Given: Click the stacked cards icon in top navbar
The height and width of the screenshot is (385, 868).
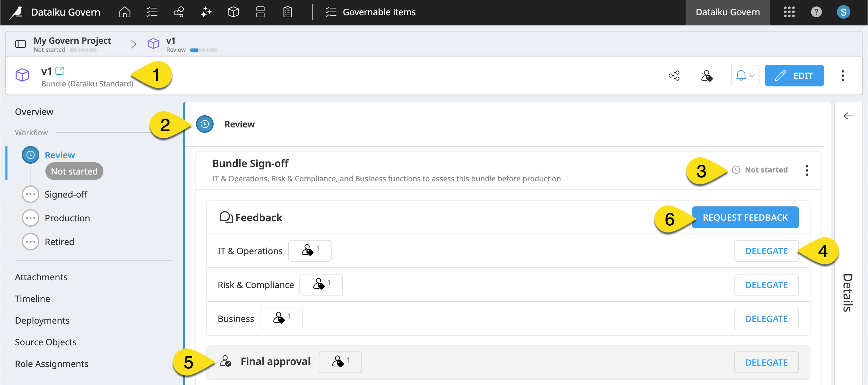Looking at the screenshot, I should click(260, 12).
